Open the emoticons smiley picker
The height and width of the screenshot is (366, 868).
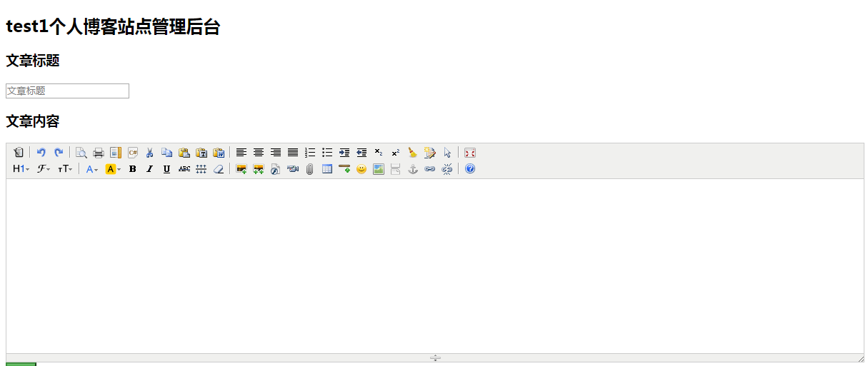[361, 169]
